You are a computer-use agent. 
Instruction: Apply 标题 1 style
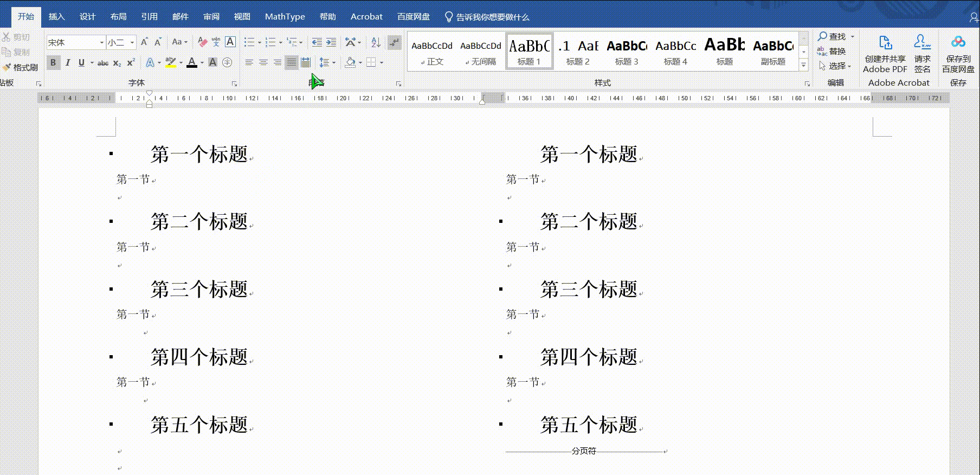529,51
